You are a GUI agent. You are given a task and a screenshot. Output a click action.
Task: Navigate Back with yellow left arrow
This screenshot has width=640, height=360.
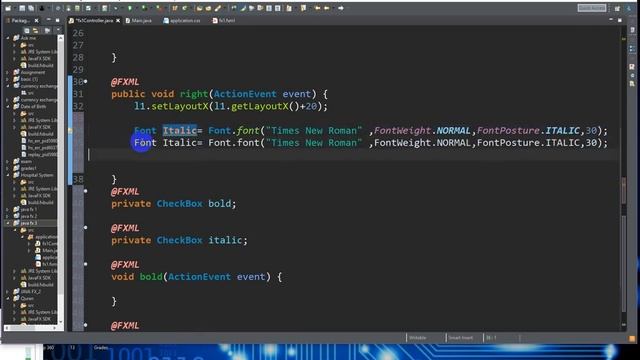pos(327,8)
